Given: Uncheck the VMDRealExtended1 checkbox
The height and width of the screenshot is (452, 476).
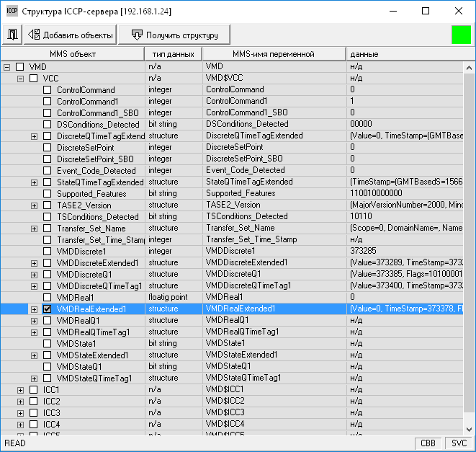Looking at the screenshot, I should coord(48,309).
